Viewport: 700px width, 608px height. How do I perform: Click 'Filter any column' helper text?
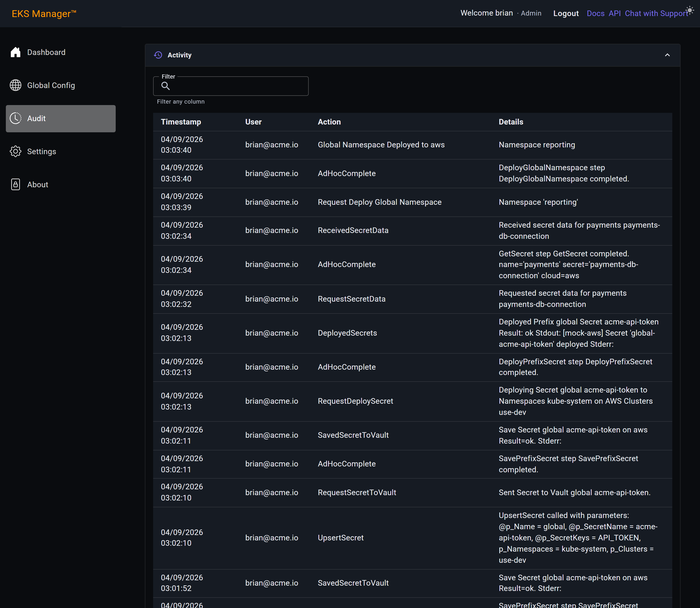[x=180, y=101]
